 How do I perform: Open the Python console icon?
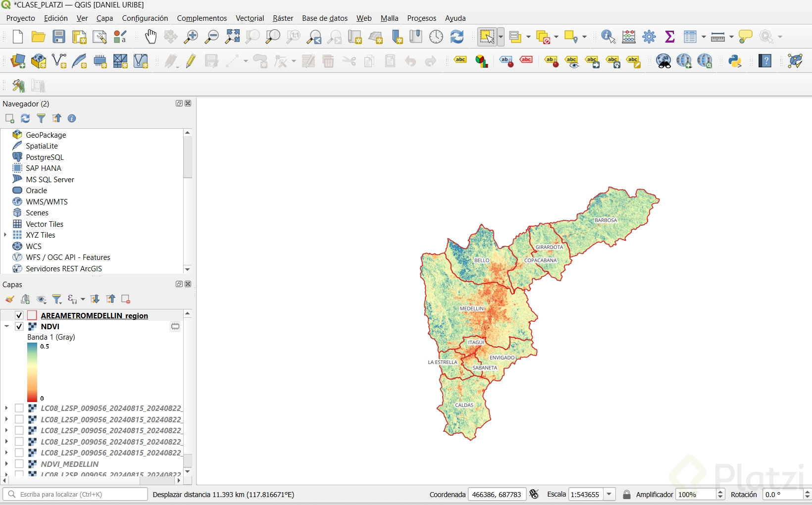(735, 61)
